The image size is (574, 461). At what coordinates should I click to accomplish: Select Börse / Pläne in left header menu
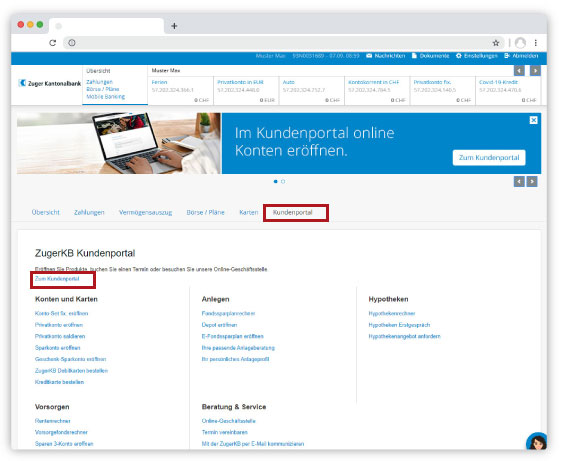point(103,89)
